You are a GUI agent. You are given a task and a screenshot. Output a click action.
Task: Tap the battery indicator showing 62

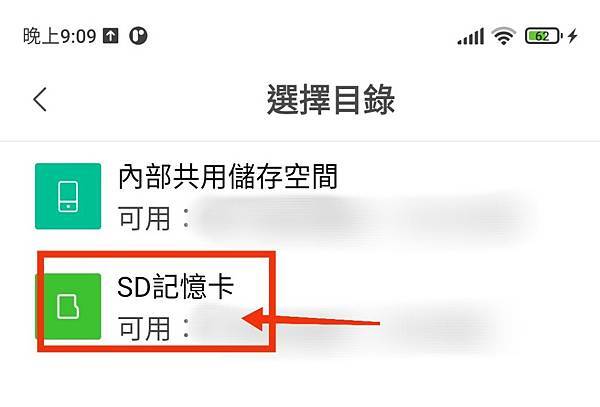point(543,36)
